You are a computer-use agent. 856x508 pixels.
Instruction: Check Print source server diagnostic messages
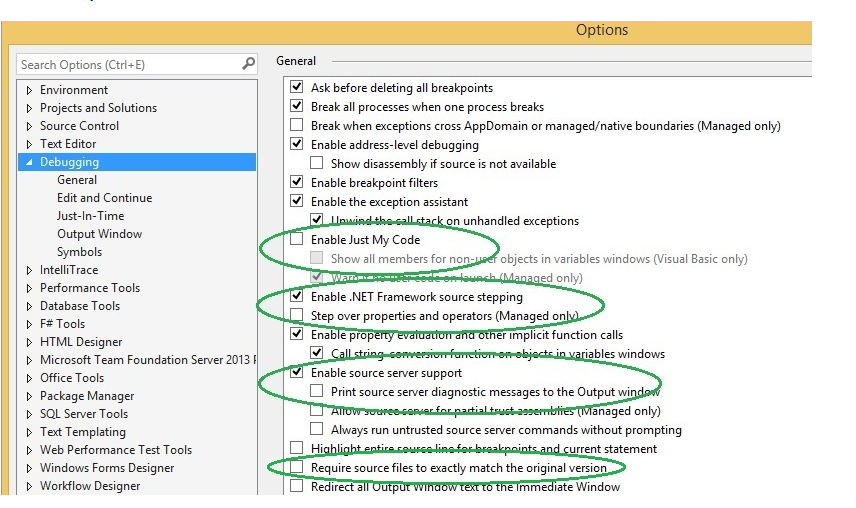pyautogui.click(x=316, y=391)
